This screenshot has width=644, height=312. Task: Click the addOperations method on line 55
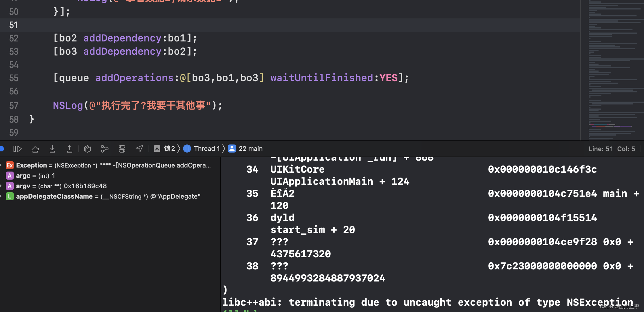(x=134, y=78)
